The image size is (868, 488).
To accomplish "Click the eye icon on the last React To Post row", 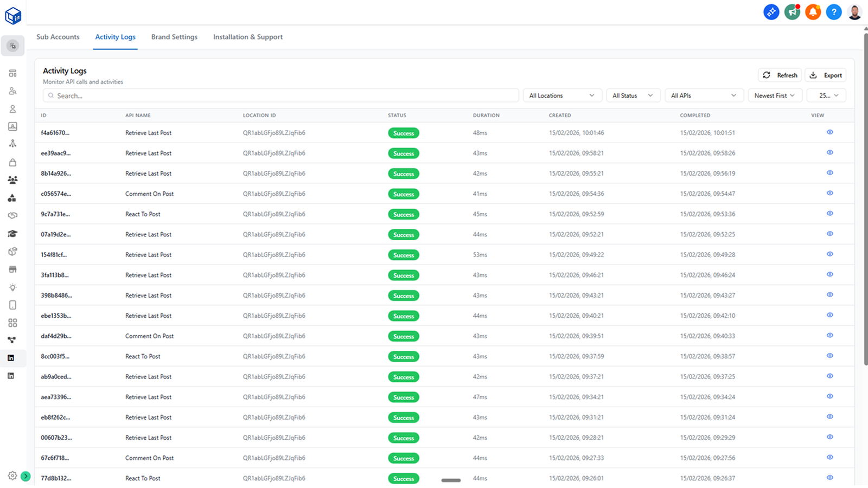I will coord(829,478).
